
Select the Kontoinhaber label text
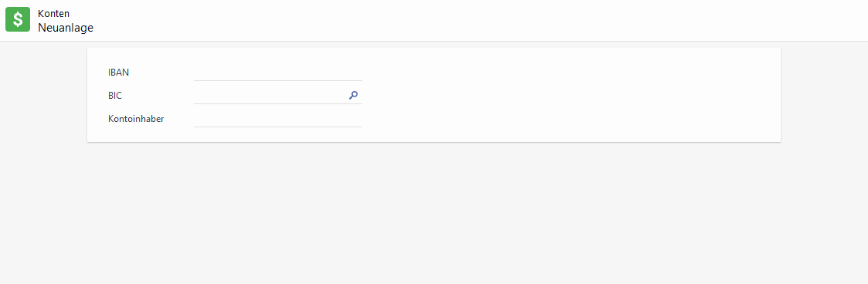[136, 119]
